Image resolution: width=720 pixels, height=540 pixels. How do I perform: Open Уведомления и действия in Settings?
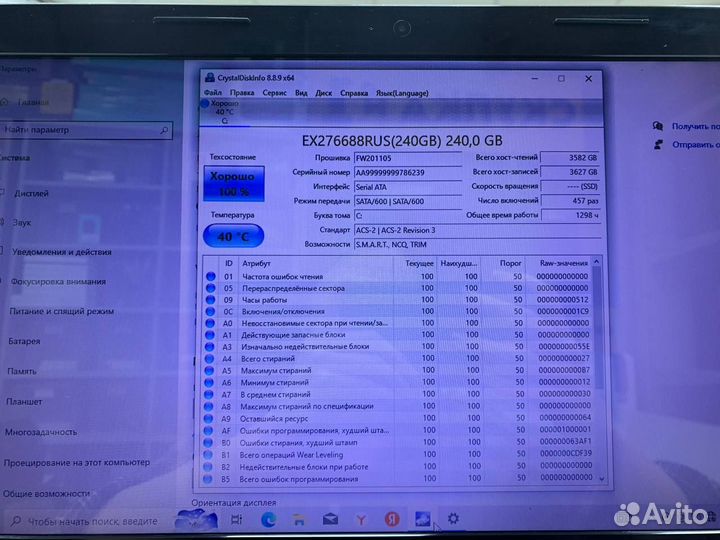coord(62,252)
